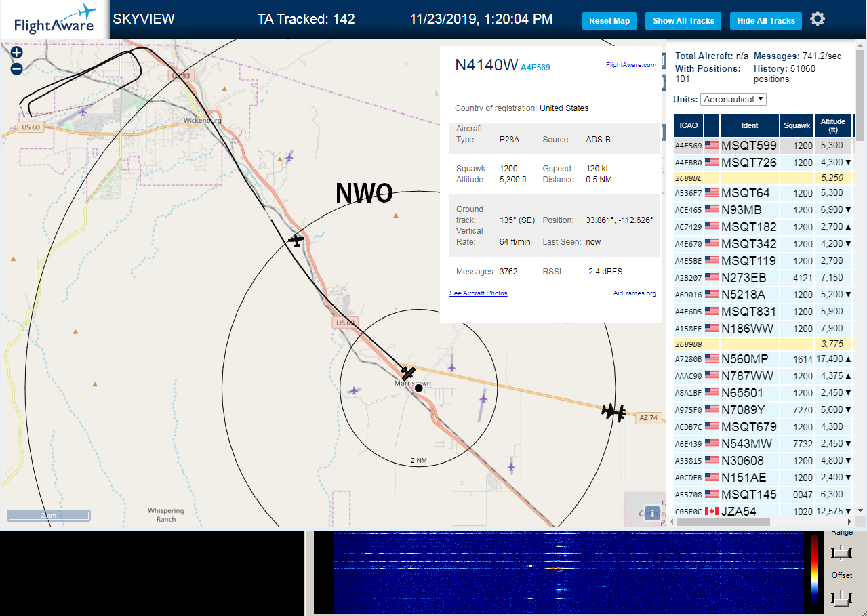The image size is (867, 616).
Task: Select the N543MW ident
Action: [746, 444]
